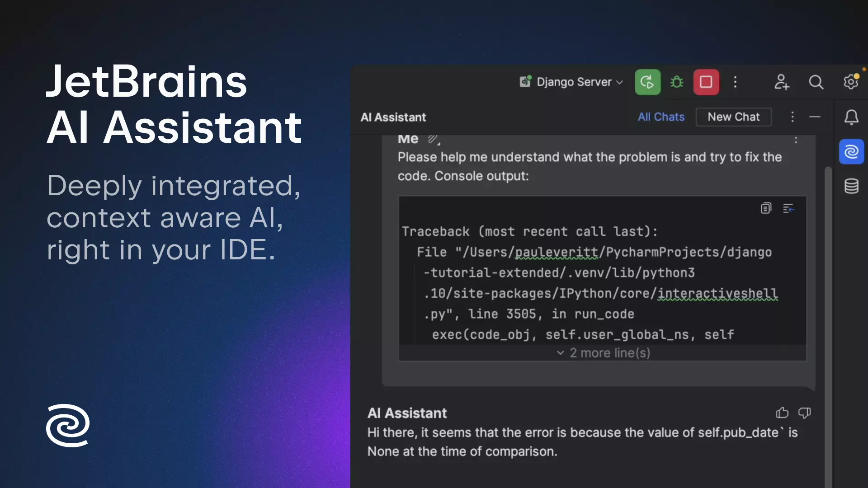The width and height of the screenshot is (868, 488).
Task: Click the AI Assistant sidebar icon
Action: (851, 151)
